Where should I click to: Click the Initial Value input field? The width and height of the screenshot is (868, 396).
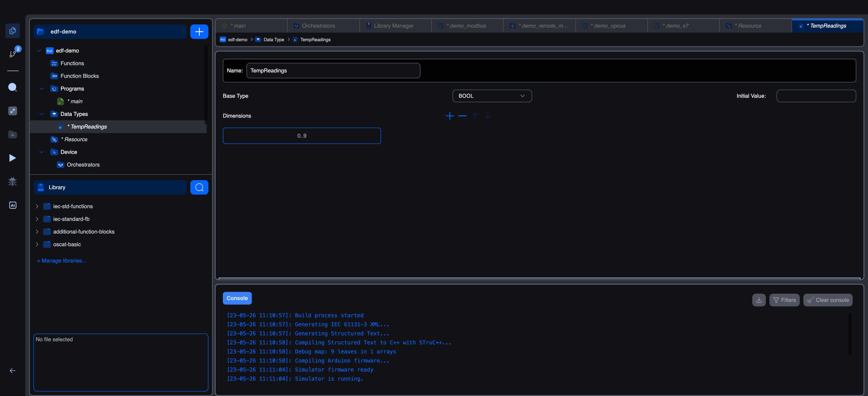click(816, 96)
